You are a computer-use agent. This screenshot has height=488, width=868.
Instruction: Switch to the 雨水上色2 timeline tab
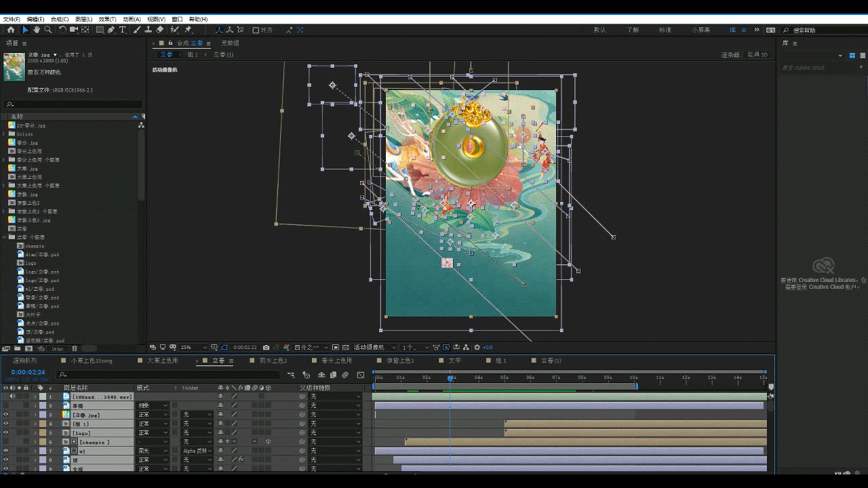(273, 361)
